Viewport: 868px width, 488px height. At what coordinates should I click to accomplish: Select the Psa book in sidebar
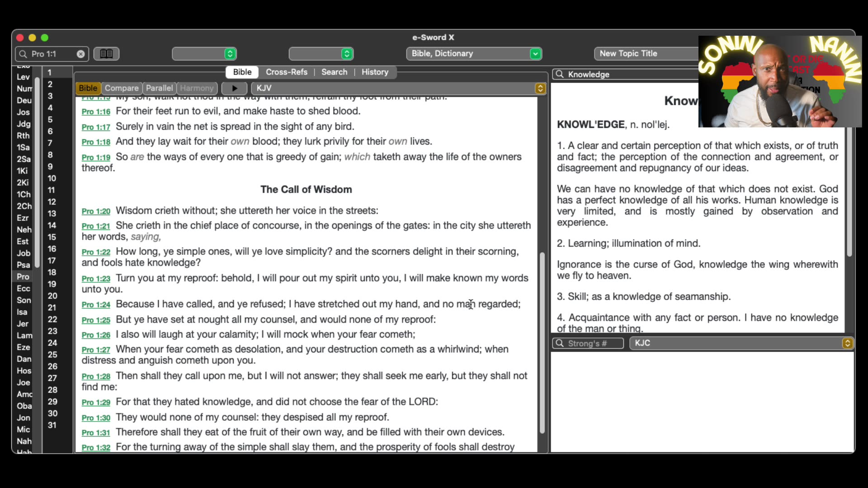coord(24,265)
